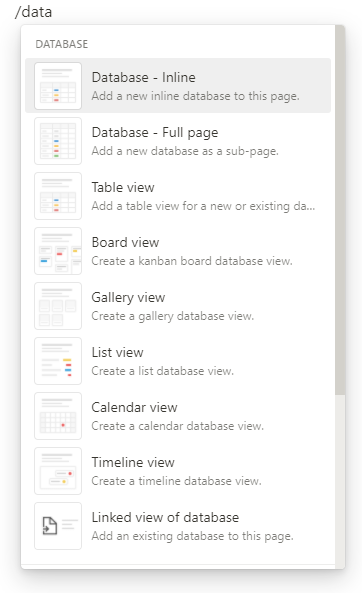Click 'Add a new inline database to this page.'
Viewport: 362px width, 593px height.
[195, 96]
